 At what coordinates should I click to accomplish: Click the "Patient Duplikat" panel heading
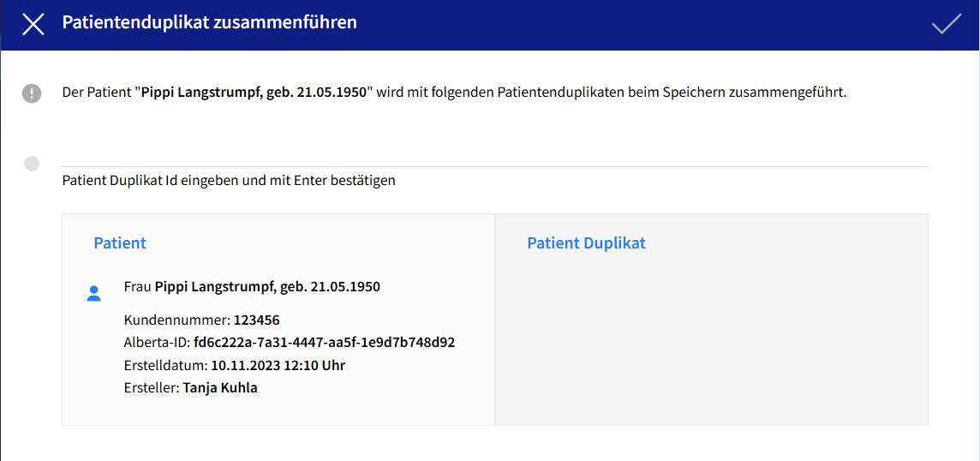click(586, 243)
